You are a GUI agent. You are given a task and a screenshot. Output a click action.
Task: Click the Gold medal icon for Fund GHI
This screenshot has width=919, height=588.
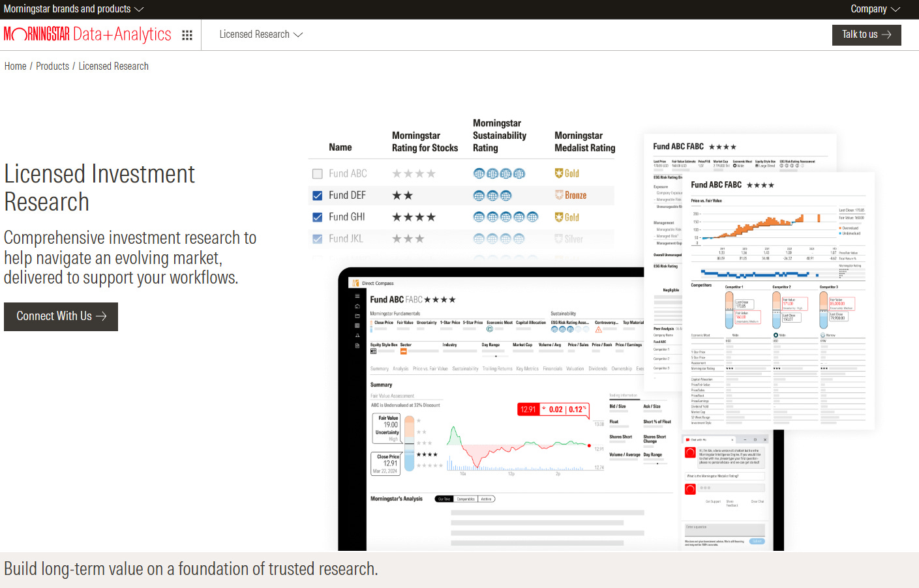click(x=559, y=217)
